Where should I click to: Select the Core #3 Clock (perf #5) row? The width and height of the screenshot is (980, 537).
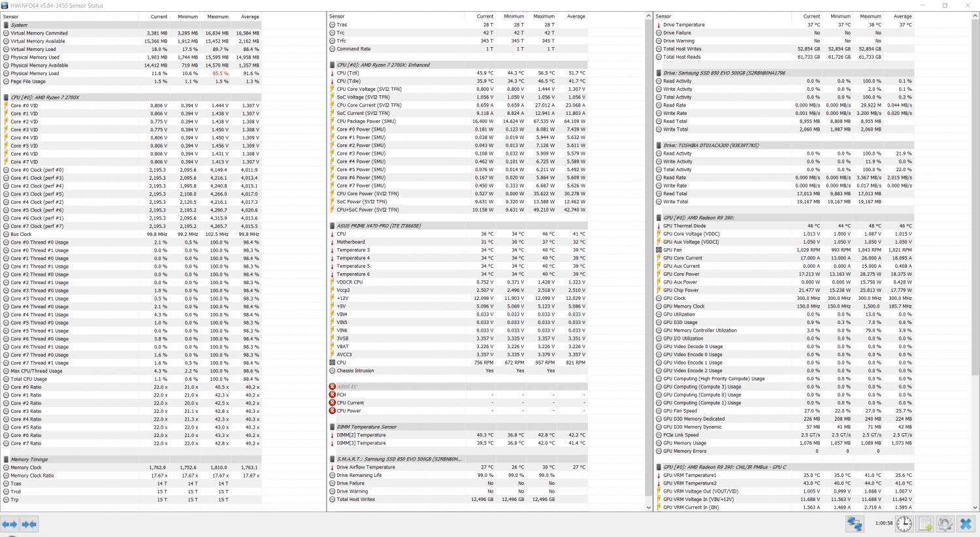coord(131,194)
